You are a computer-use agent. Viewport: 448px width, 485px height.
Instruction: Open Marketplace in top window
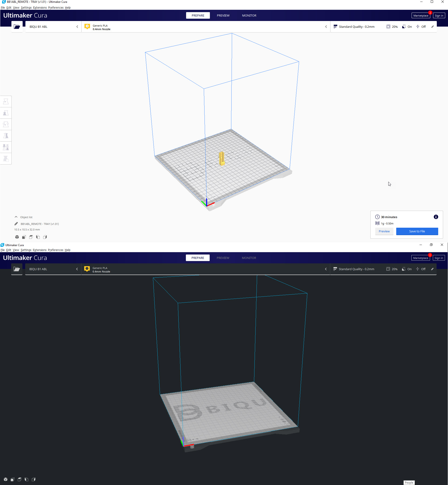[421, 16]
